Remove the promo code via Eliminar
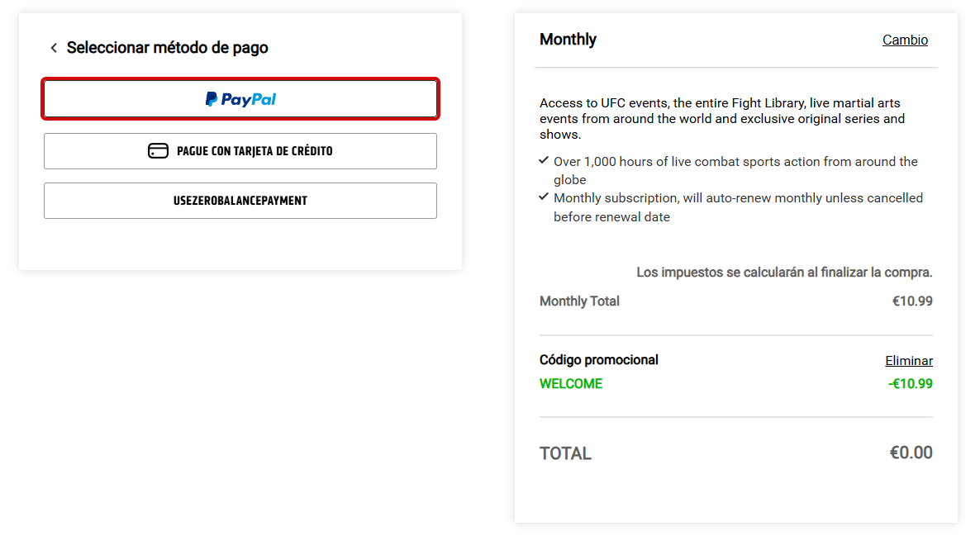This screenshot has height=536, width=980. click(908, 360)
